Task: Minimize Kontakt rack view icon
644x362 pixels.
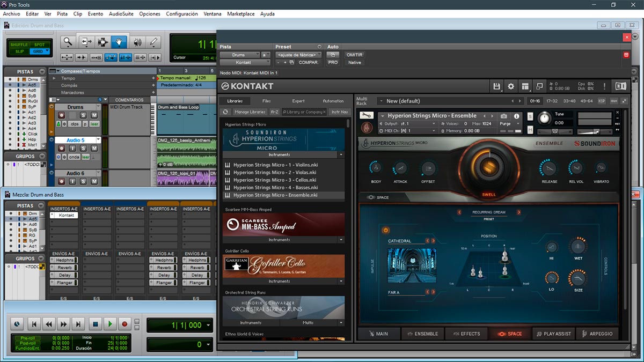Action: click(539, 86)
